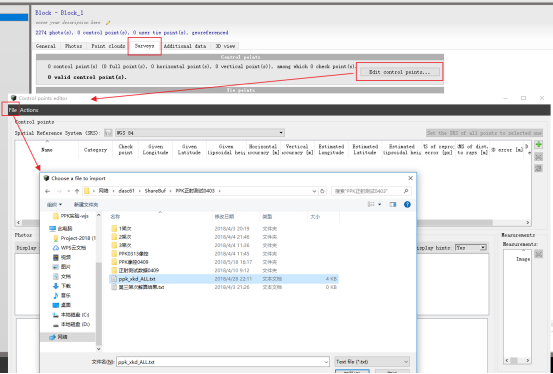Click the Edit control points button
This screenshot has width=553, height=374.
[399, 72]
